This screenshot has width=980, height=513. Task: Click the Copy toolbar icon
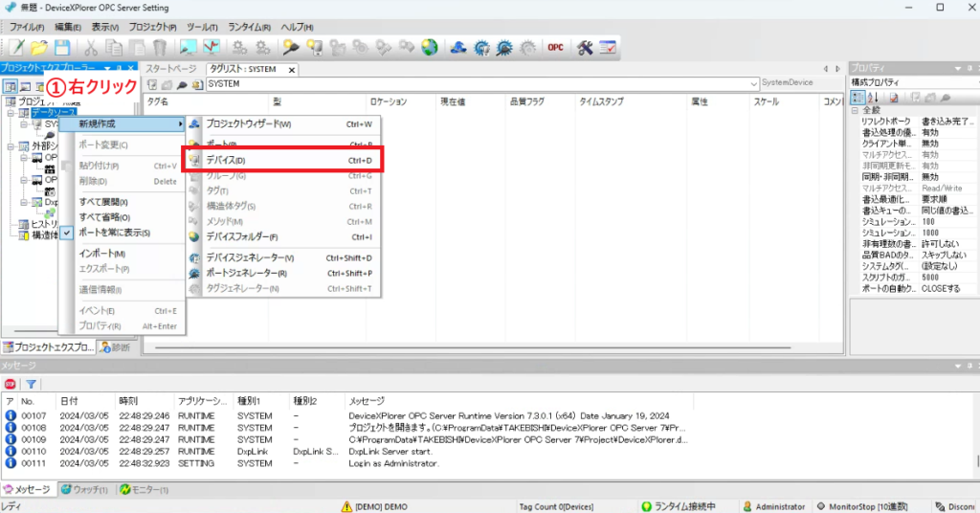pos(114,48)
